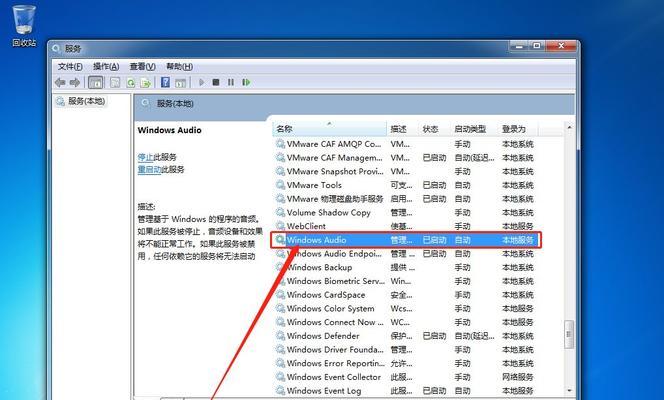Select the VMware CAF Managem... service name

pyautogui.click(x=335, y=157)
